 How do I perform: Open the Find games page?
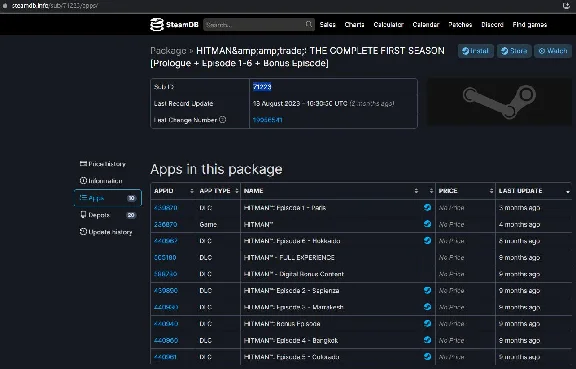tap(529, 25)
